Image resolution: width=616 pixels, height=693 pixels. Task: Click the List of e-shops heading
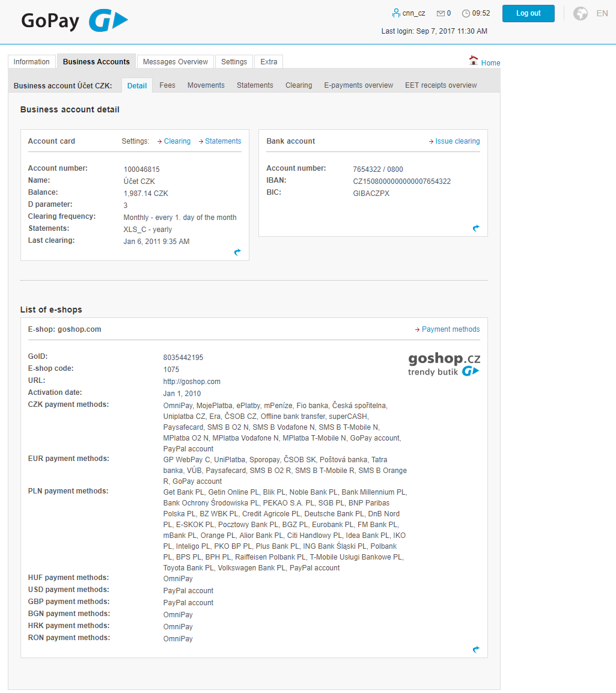pyautogui.click(x=51, y=310)
